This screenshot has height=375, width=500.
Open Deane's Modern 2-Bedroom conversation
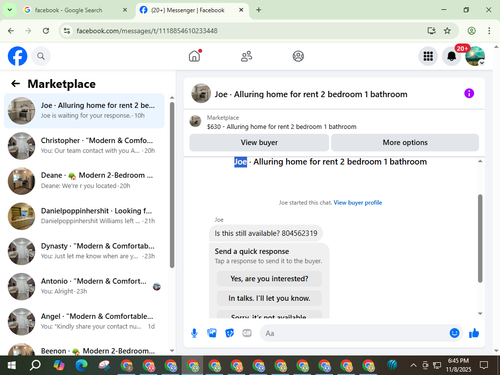coord(84,181)
